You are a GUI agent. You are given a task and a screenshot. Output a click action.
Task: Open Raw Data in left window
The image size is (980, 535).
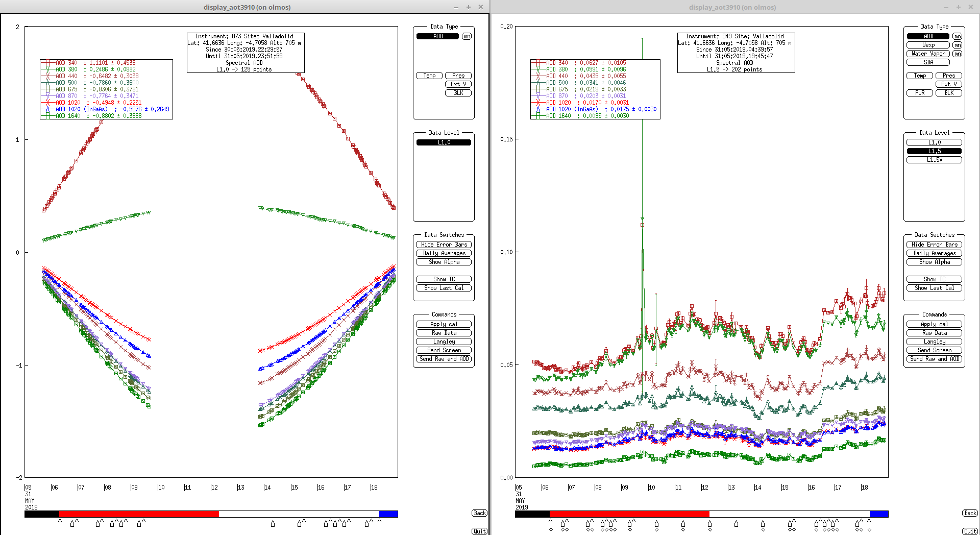coord(444,333)
